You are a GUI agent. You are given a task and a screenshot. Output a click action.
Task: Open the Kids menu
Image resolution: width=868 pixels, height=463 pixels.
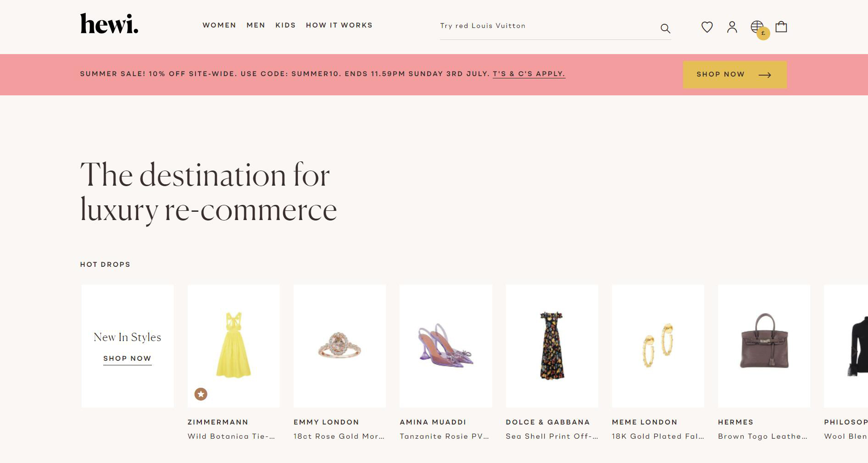point(285,25)
